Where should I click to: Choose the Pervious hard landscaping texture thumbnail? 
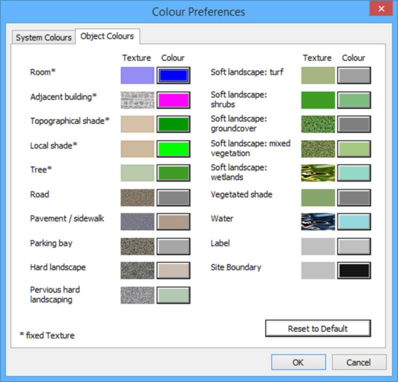(x=137, y=295)
